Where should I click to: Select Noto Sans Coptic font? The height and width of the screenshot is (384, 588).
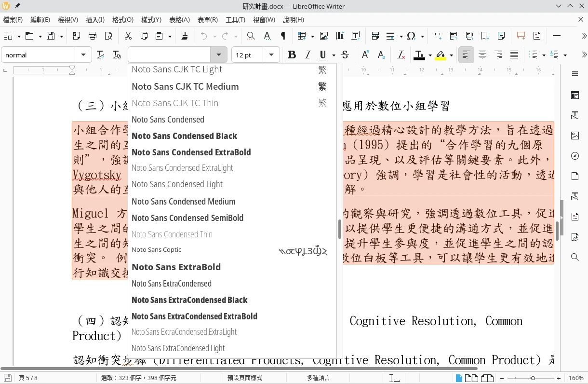point(157,250)
